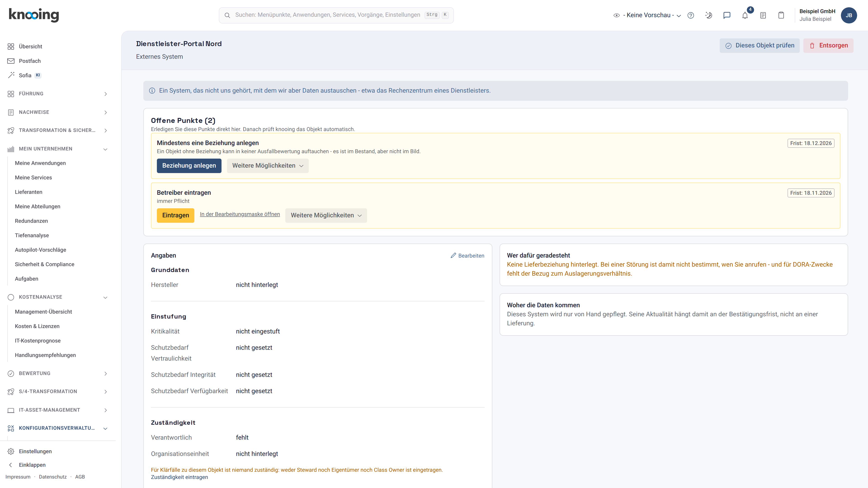This screenshot has width=868, height=488.
Task: Click the Frist: 18.11.2026 badge
Action: (x=811, y=193)
